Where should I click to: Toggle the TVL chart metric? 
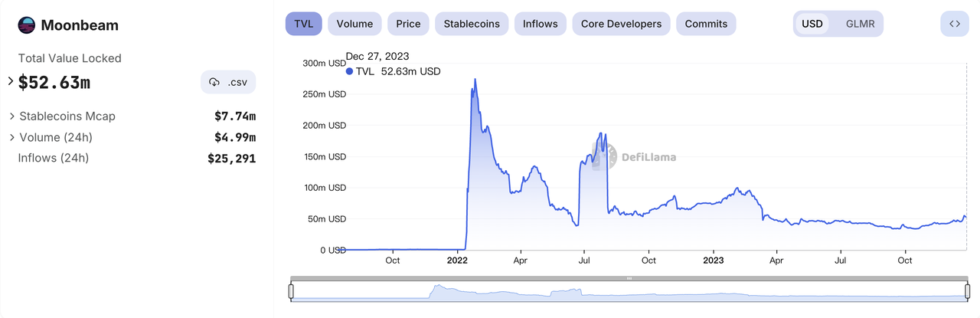pyautogui.click(x=304, y=24)
